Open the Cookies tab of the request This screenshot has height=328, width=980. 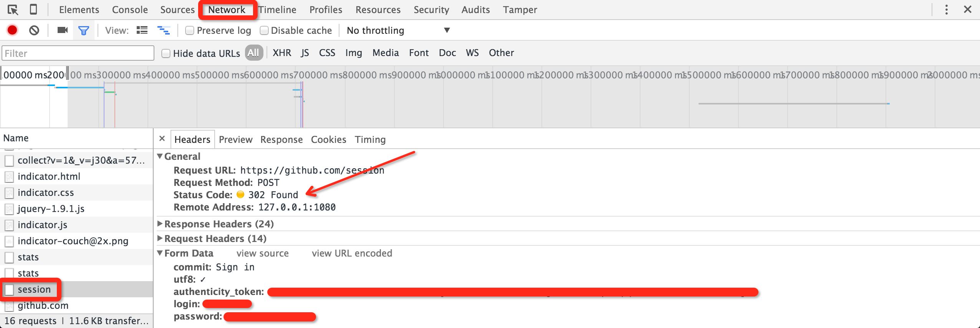(328, 139)
